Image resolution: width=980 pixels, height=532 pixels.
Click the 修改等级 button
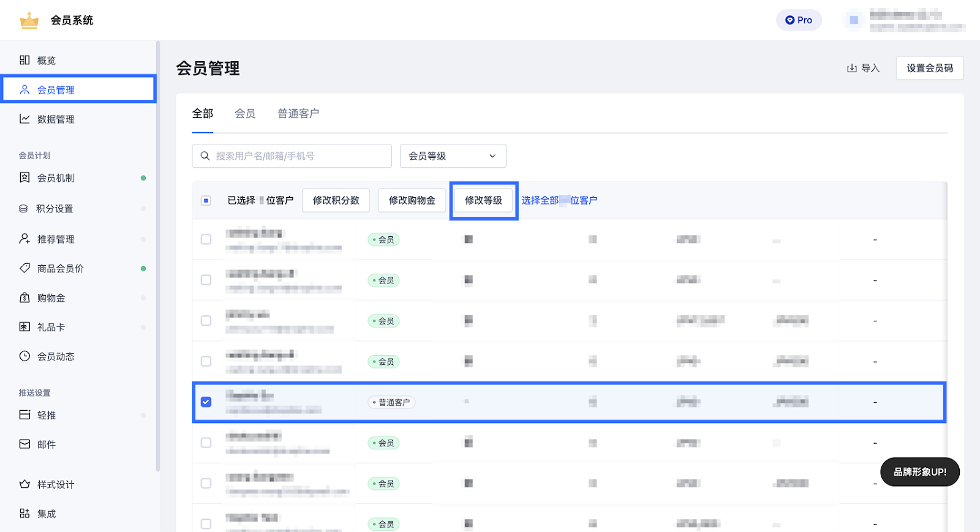coord(483,200)
